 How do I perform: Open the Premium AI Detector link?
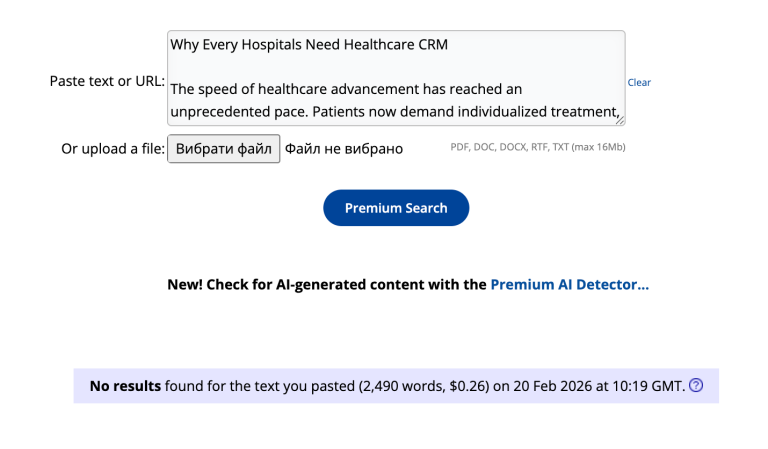tap(569, 284)
